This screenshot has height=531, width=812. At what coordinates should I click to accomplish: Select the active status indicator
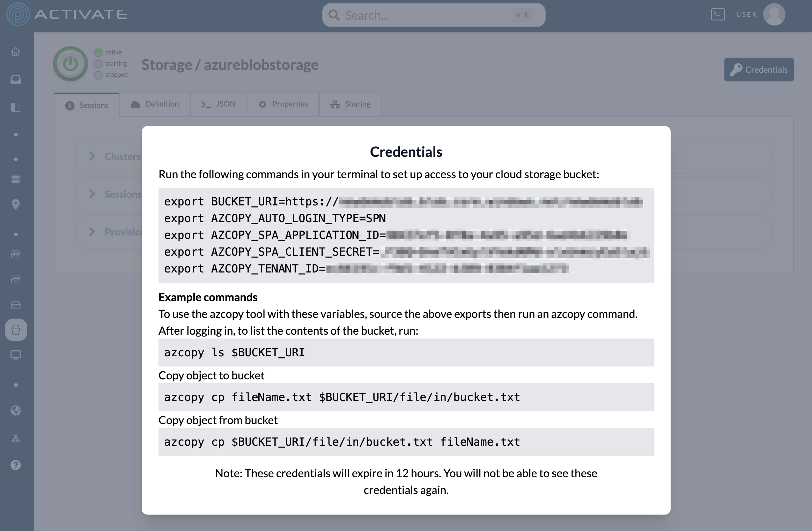coord(98,52)
